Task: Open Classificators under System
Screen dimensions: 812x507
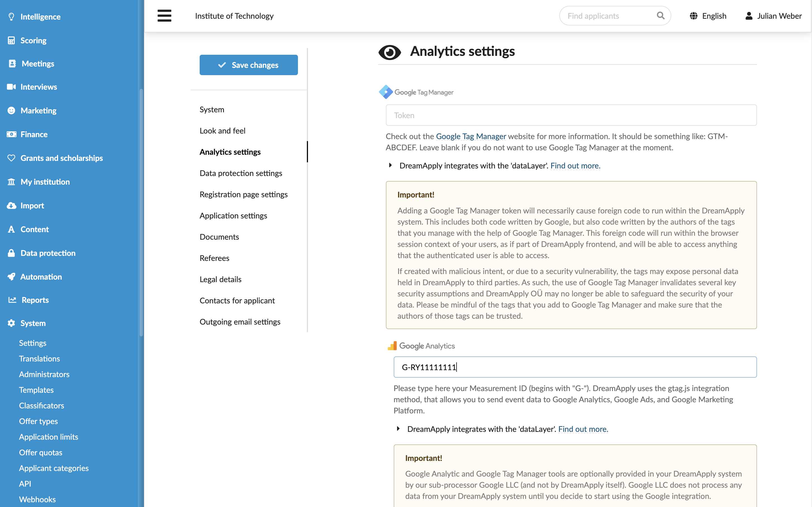Action: [41, 405]
